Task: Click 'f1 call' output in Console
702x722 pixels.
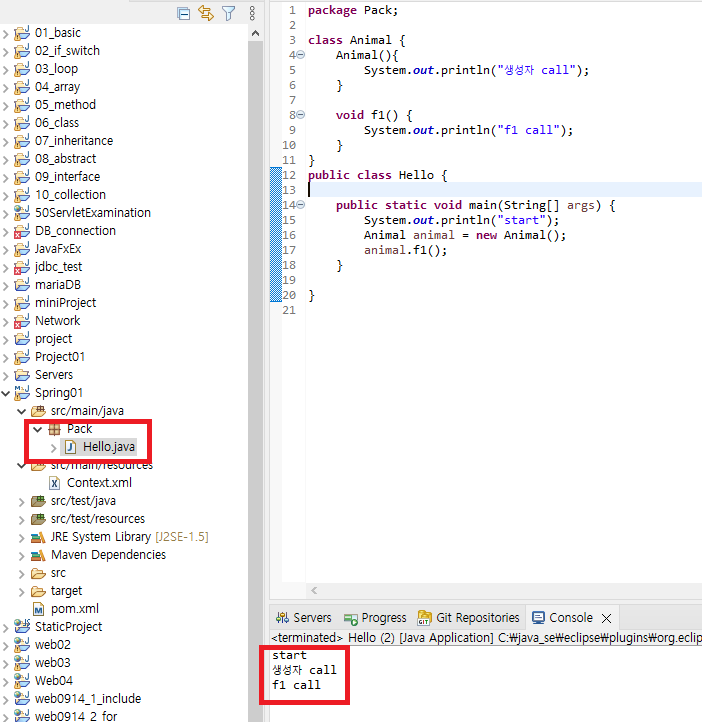Action: 296,685
